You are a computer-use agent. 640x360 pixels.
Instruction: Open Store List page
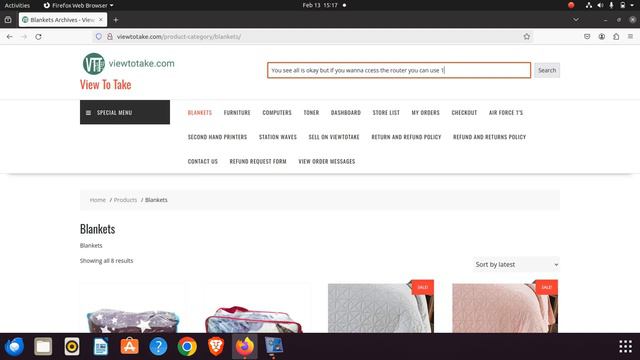386,113
